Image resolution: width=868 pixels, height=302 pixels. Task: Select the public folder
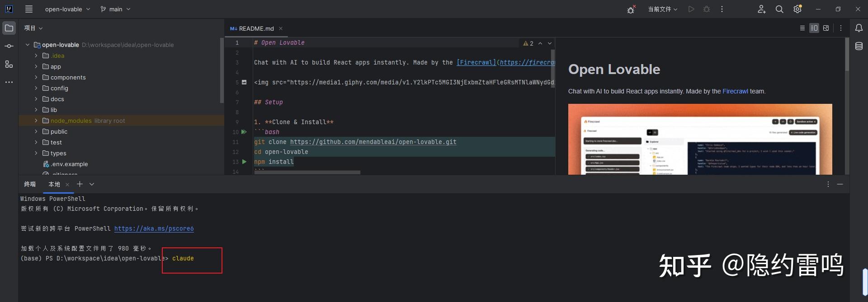(59, 131)
